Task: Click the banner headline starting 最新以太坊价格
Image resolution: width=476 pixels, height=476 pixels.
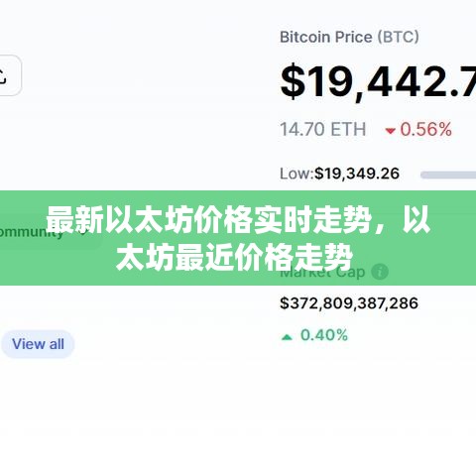Action: pyautogui.click(x=238, y=219)
